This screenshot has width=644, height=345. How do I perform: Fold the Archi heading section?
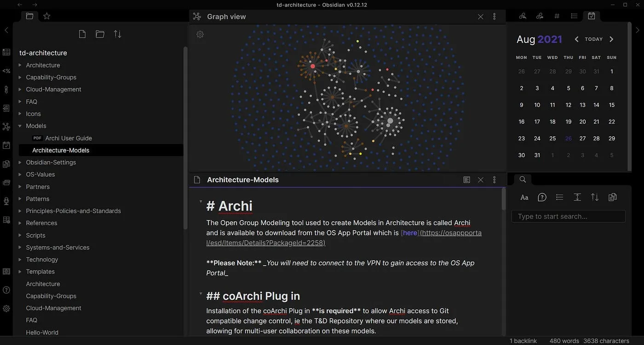pos(201,202)
